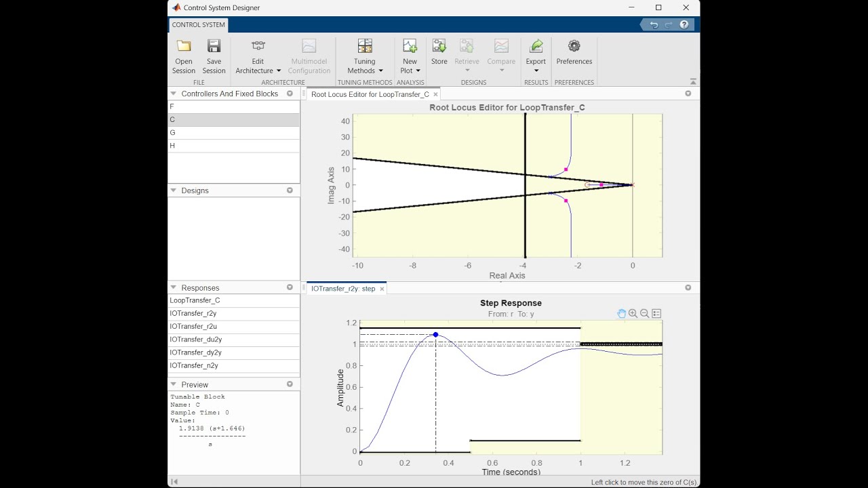The height and width of the screenshot is (488, 868).
Task: Select IOTransfer_r2u response
Action: click(x=233, y=327)
